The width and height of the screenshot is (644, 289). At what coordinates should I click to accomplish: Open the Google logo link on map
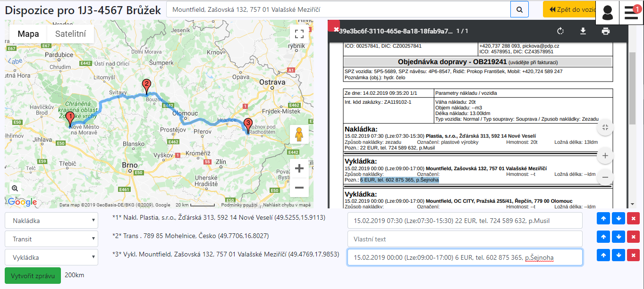[x=22, y=202]
